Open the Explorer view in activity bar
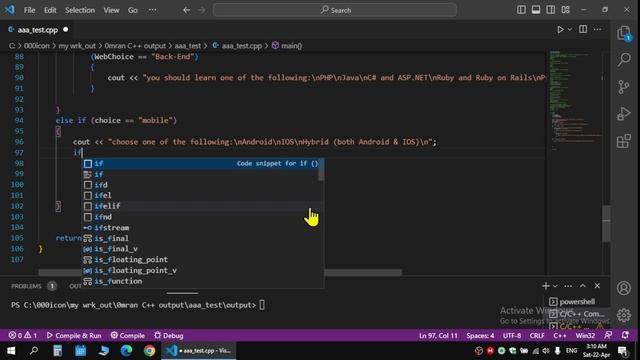The image size is (640, 360). (624, 33)
